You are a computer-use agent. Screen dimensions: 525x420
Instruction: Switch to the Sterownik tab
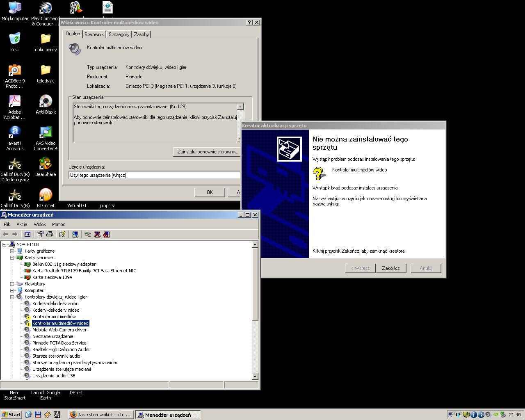click(x=94, y=34)
